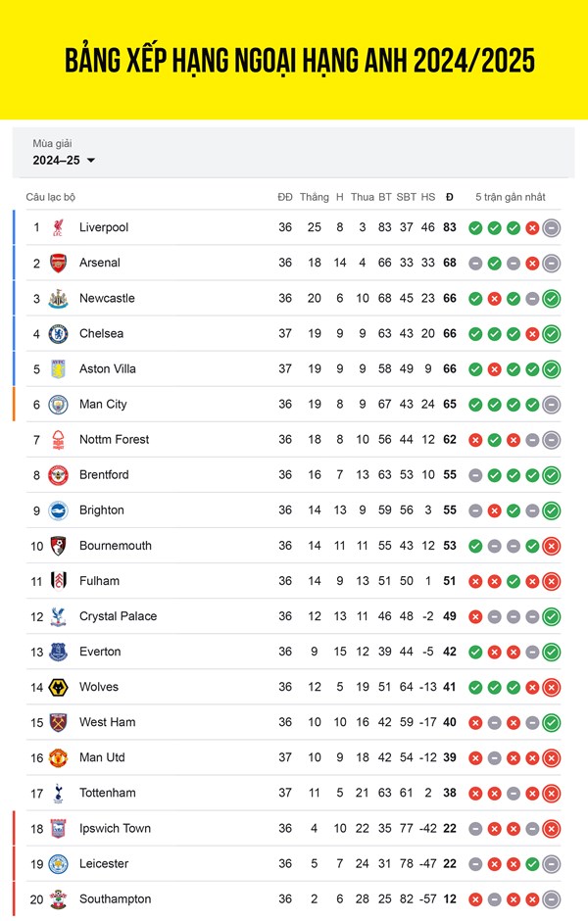Click the Man City club crest icon
Viewport: 588px width, 921px height.
click(58, 404)
